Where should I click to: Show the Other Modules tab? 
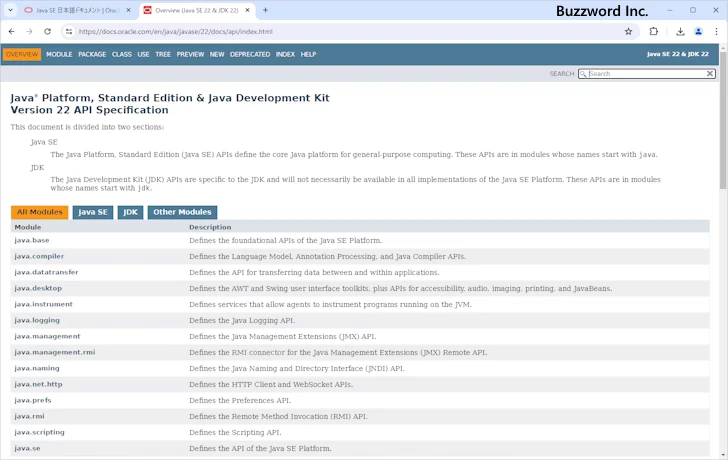click(182, 212)
